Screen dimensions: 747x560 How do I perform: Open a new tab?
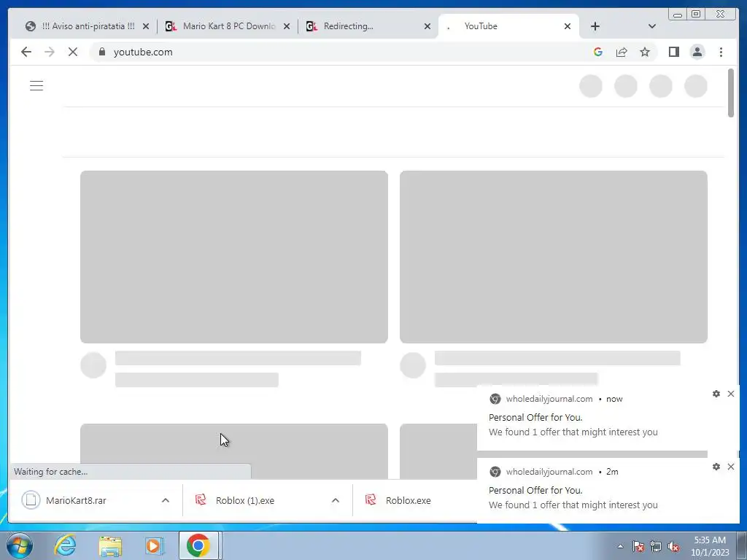click(x=595, y=26)
